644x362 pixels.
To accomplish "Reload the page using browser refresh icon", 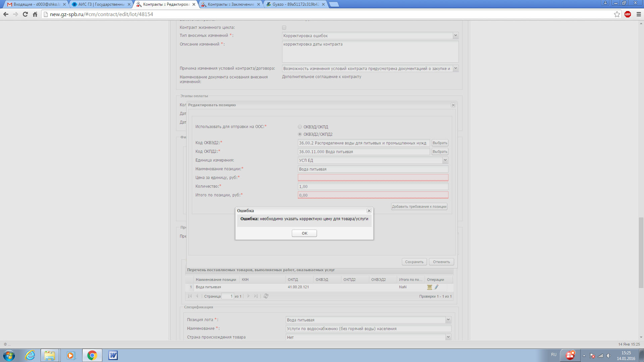I will pos(25,14).
